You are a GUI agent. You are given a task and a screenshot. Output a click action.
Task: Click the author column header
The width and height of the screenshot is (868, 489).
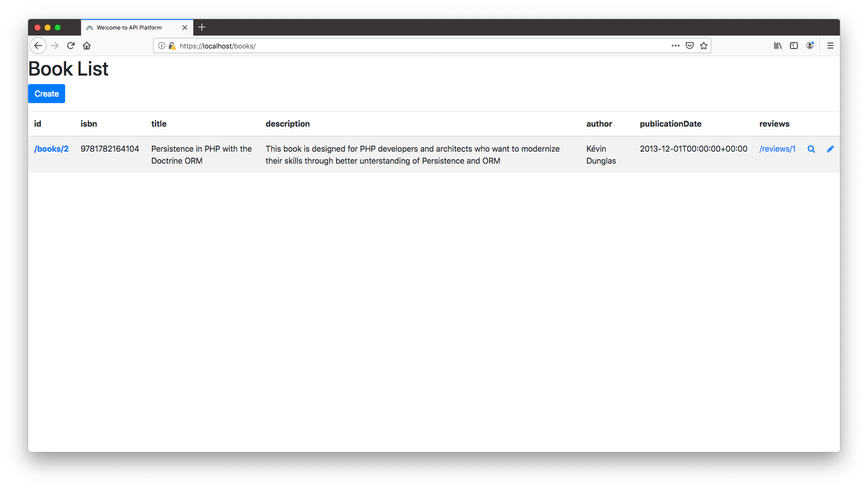[599, 124]
